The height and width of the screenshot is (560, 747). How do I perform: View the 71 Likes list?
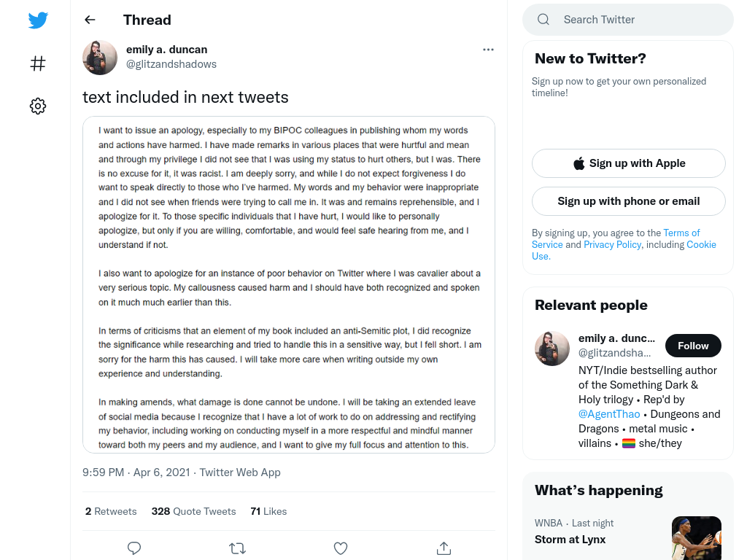(268, 511)
